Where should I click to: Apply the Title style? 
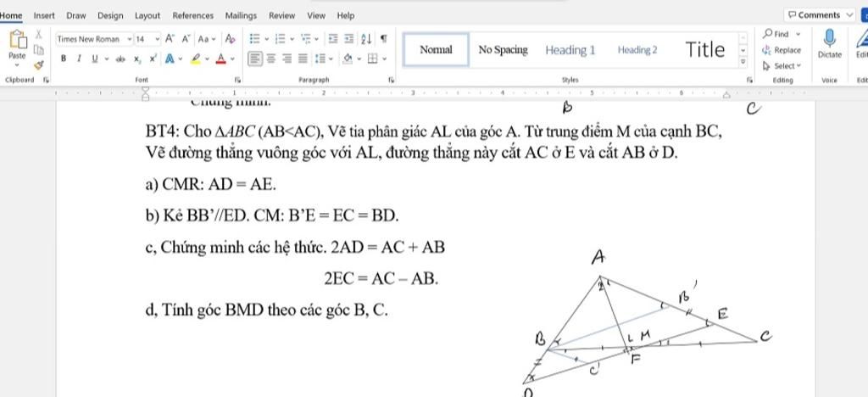coord(704,50)
